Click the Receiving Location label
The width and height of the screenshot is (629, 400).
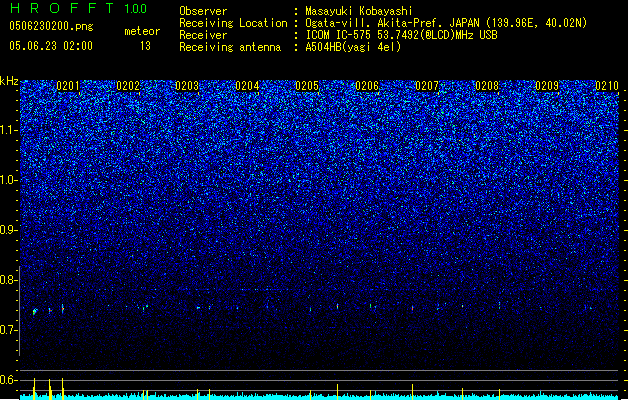233,23
